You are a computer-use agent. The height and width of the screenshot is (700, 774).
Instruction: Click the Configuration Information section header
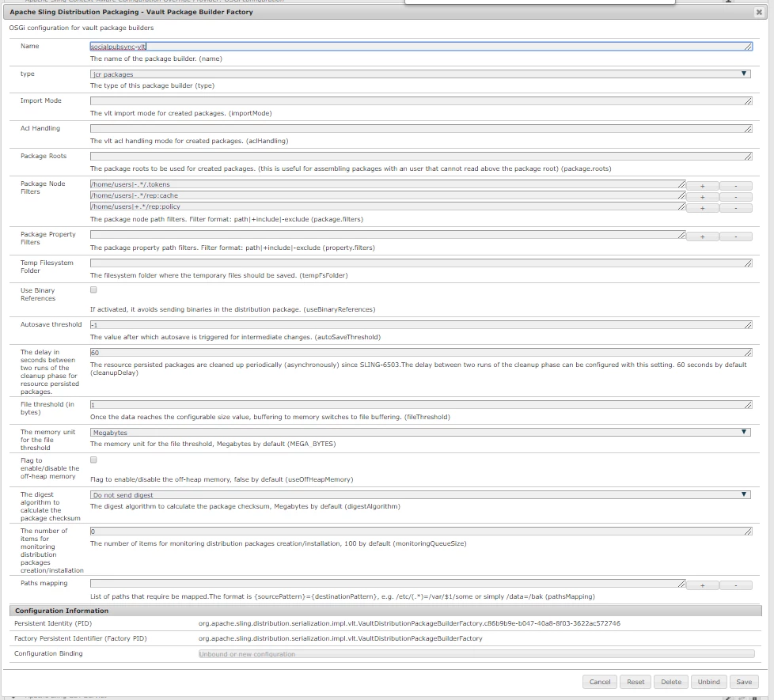[x=385, y=611]
